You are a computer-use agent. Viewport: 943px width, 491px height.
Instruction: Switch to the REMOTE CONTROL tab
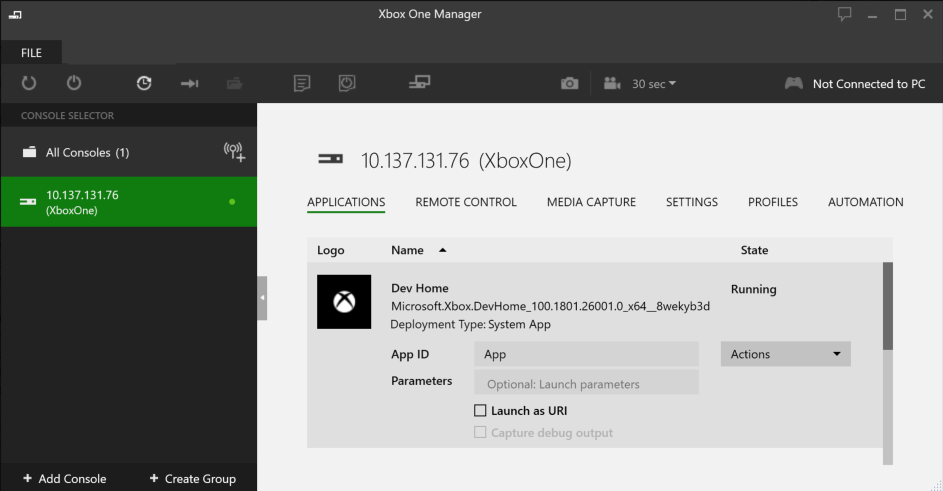coord(465,202)
